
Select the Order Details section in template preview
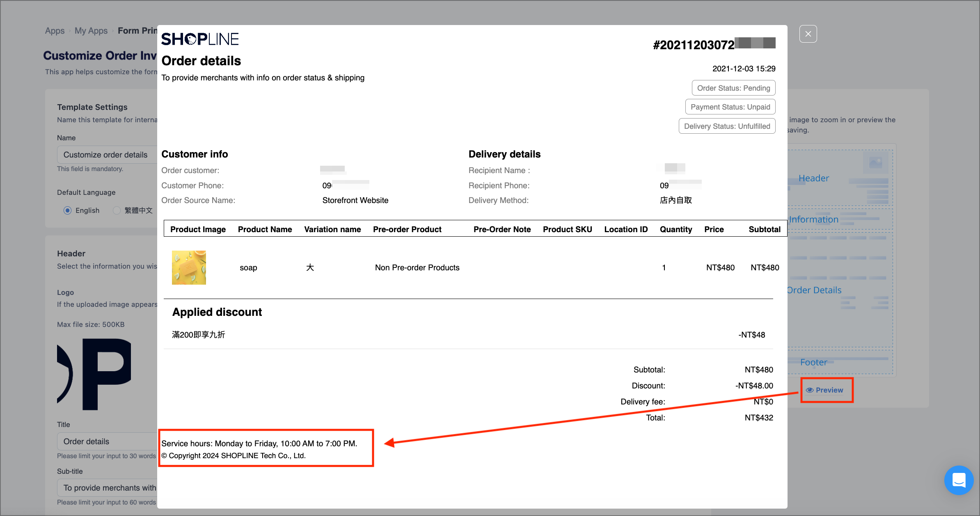840,290
